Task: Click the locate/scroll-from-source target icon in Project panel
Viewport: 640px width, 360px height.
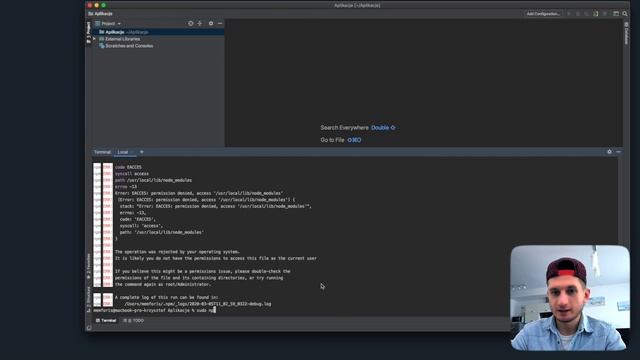Action: click(191, 24)
